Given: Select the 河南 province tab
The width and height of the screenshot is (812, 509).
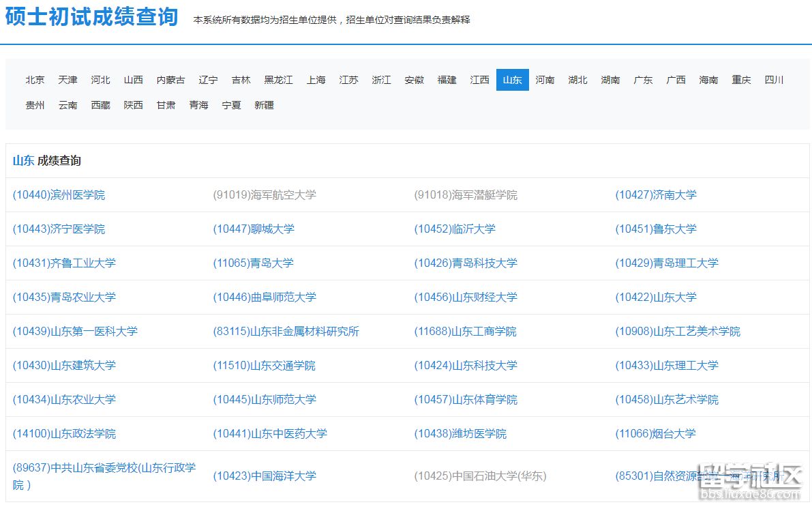Looking at the screenshot, I should [545, 79].
